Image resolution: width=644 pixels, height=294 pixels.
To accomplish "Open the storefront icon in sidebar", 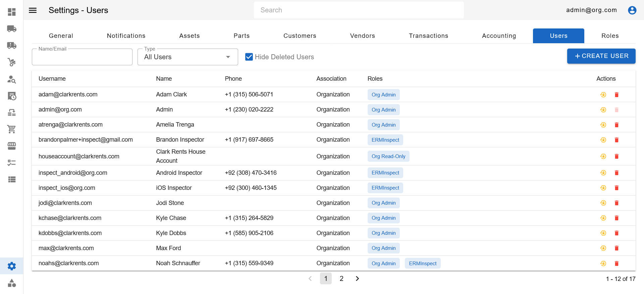I will pyautogui.click(x=12, y=146).
